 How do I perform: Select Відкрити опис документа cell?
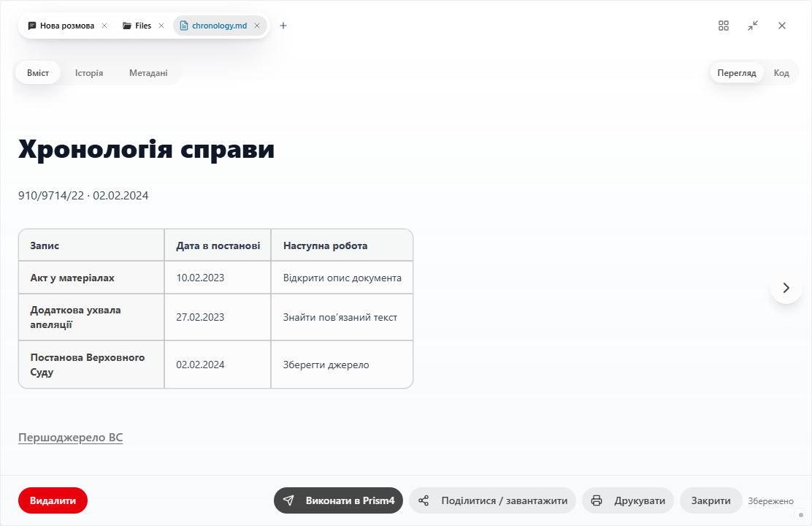(x=342, y=278)
